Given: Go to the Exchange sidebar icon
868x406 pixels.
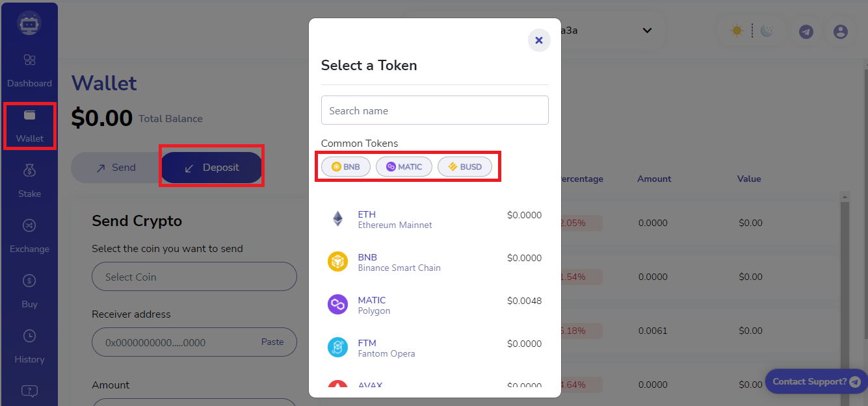Looking at the screenshot, I should point(29,225).
